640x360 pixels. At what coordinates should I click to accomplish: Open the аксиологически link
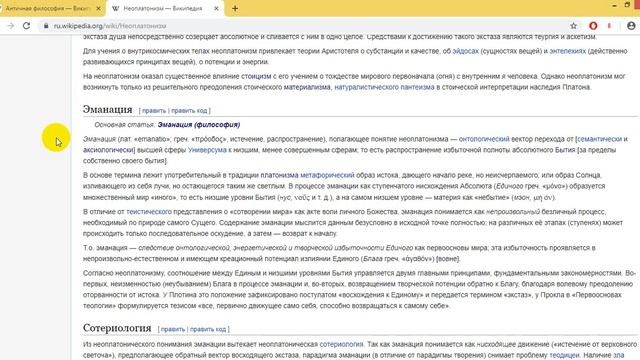click(109, 150)
